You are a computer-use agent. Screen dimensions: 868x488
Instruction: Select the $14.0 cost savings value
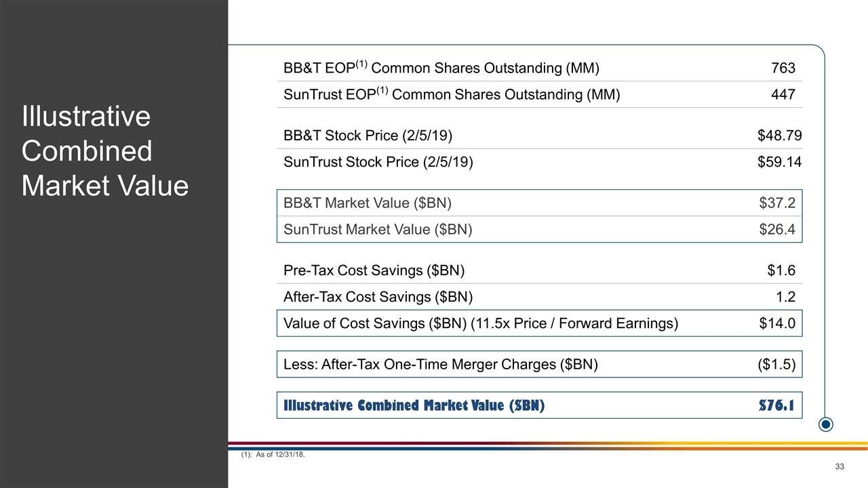(777, 323)
